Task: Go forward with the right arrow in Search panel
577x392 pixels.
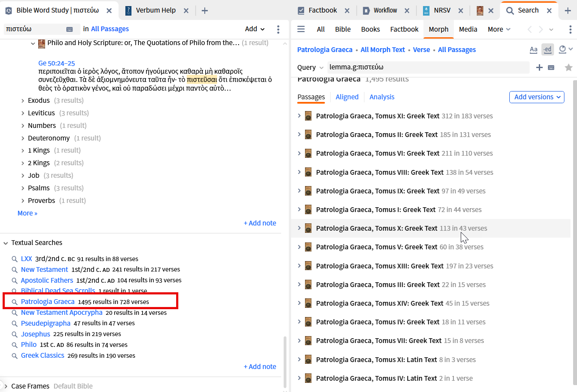Action: pyautogui.click(x=541, y=29)
